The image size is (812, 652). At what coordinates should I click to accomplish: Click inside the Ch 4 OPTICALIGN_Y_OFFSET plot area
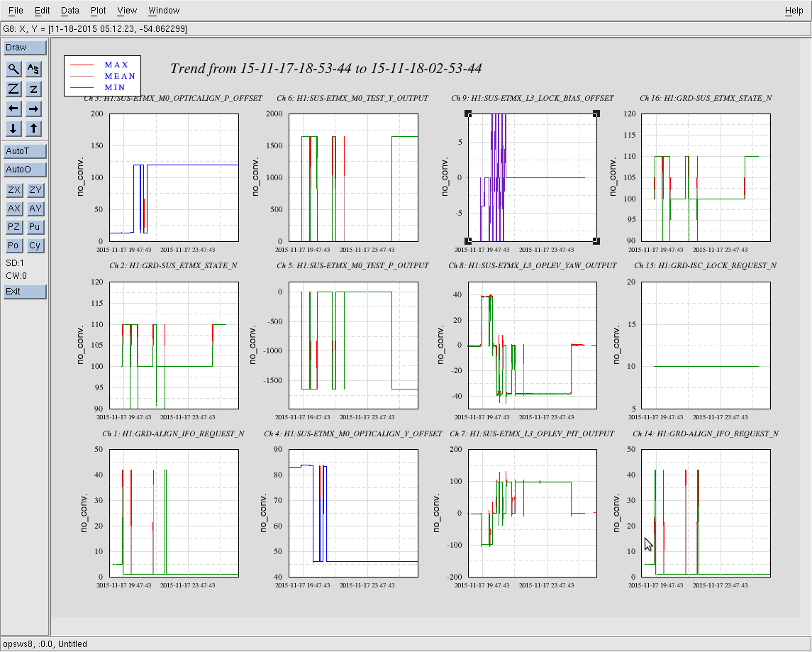point(353,513)
